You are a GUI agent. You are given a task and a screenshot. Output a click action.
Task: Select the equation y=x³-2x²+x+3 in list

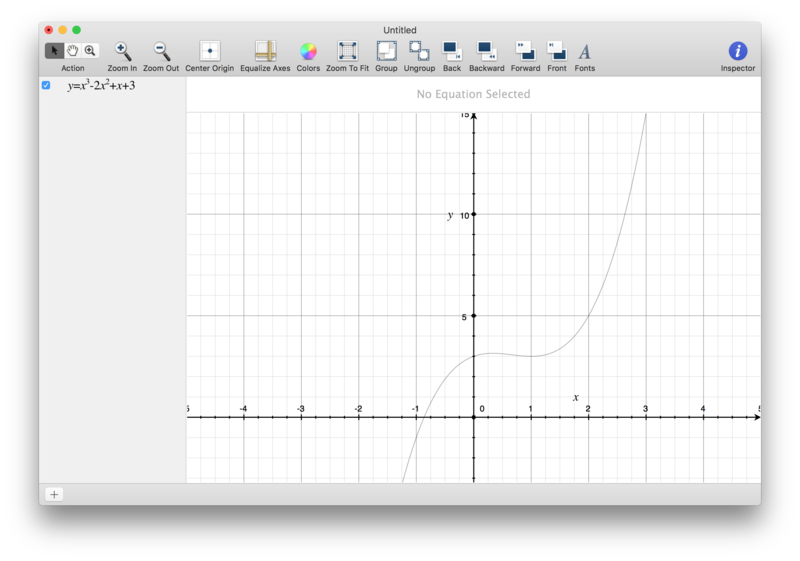[101, 85]
